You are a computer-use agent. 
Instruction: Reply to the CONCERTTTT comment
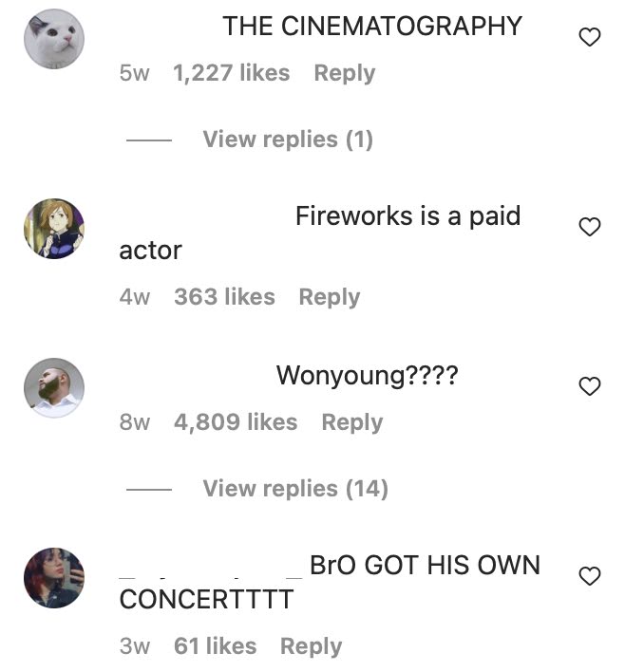[x=311, y=646]
